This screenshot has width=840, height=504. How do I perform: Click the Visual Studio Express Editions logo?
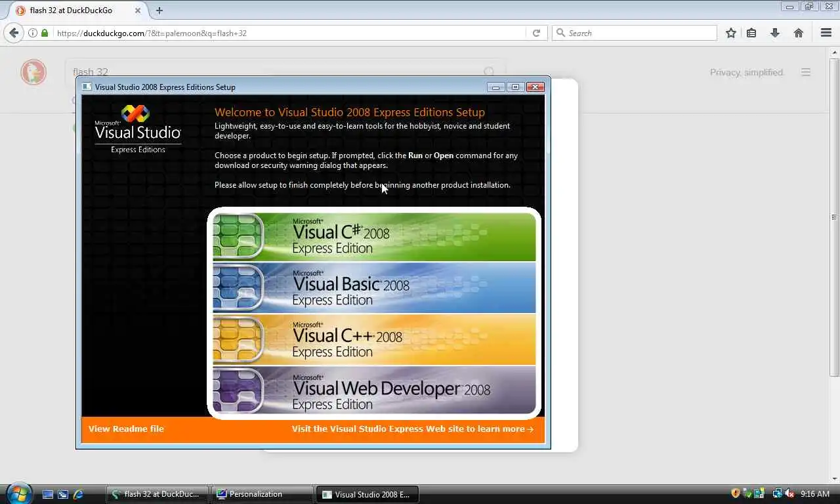pos(138,129)
